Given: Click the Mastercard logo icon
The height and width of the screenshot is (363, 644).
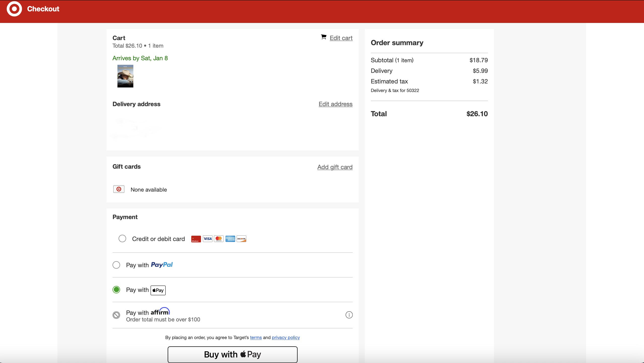Looking at the screenshot, I should [219, 239].
